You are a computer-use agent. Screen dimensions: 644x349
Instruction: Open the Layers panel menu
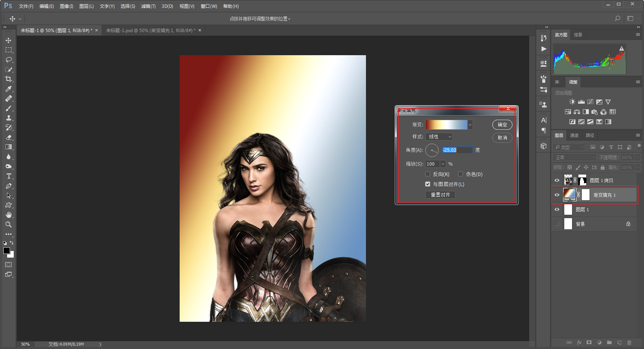638,135
